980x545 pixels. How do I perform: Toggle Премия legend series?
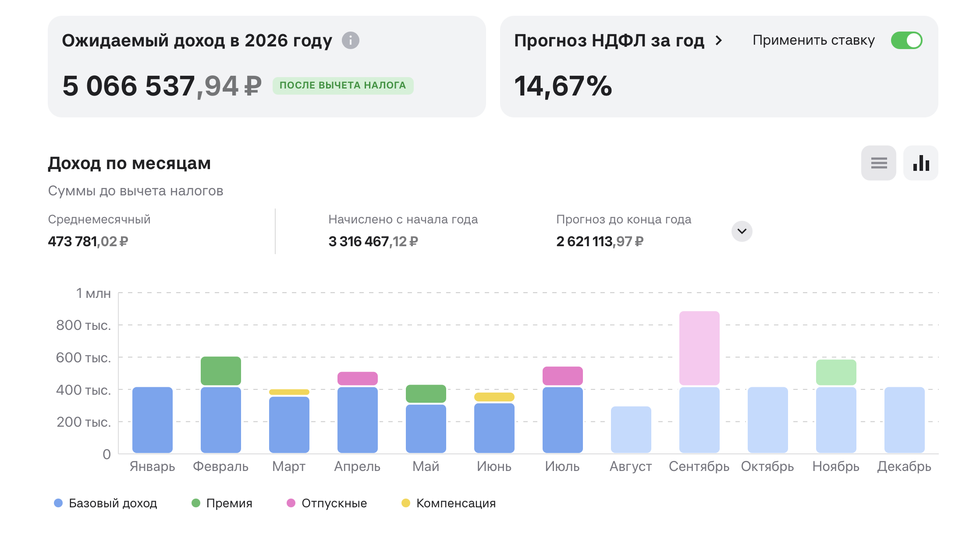click(222, 503)
